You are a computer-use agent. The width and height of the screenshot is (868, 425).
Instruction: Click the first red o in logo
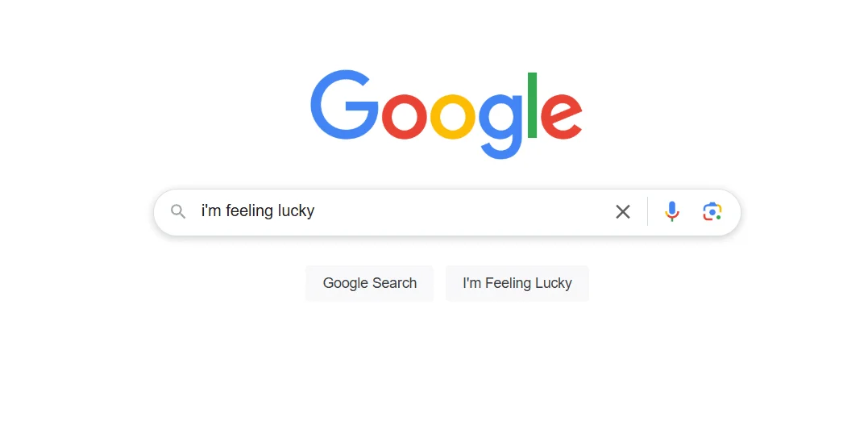pyautogui.click(x=404, y=116)
